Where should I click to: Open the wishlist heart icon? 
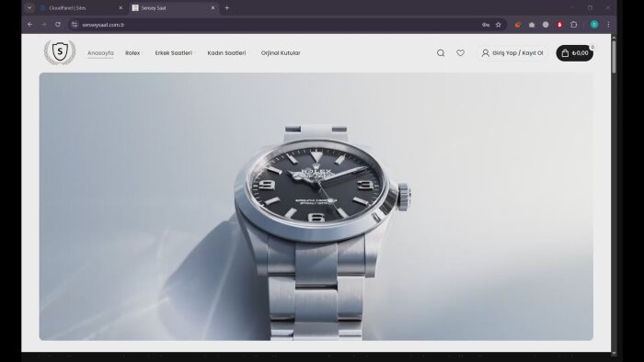[460, 53]
